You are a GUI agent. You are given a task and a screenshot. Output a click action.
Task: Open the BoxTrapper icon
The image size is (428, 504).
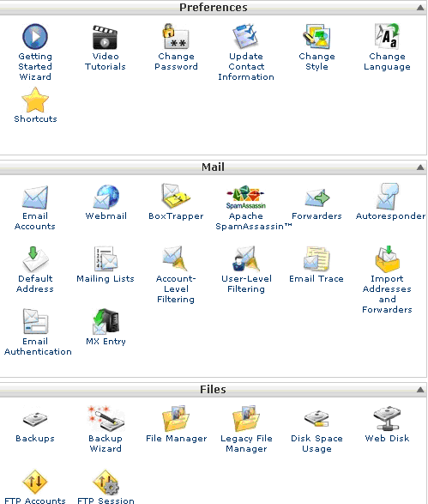[176, 197]
